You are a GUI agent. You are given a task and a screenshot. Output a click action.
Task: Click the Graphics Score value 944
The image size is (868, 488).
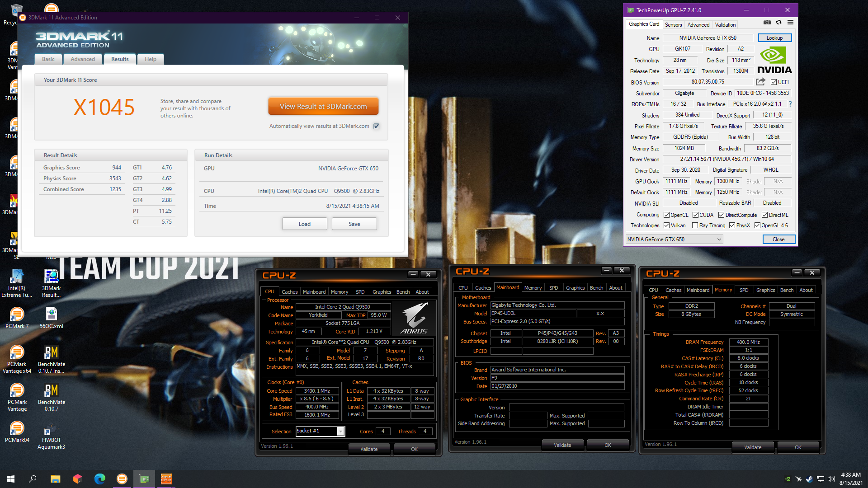pyautogui.click(x=117, y=168)
